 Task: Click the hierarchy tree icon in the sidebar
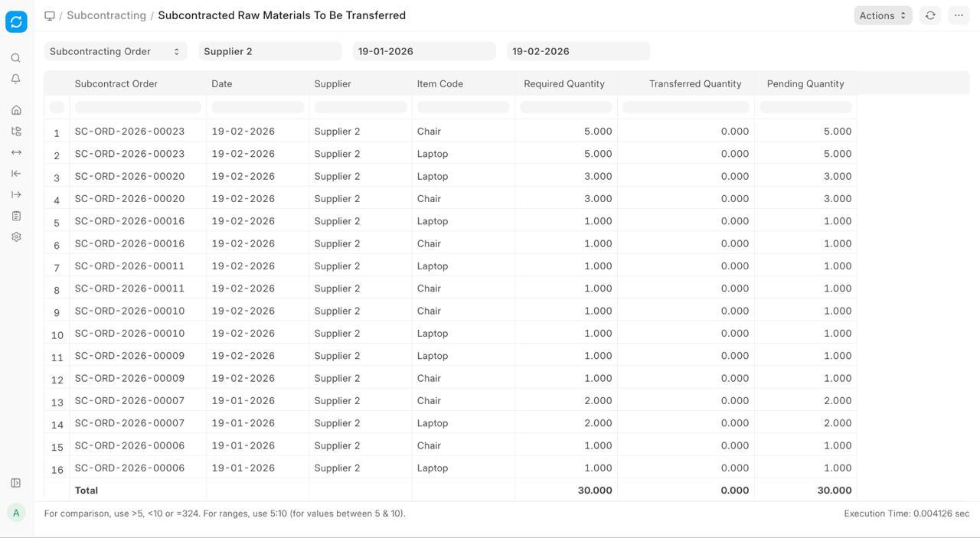[x=16, y=132]
